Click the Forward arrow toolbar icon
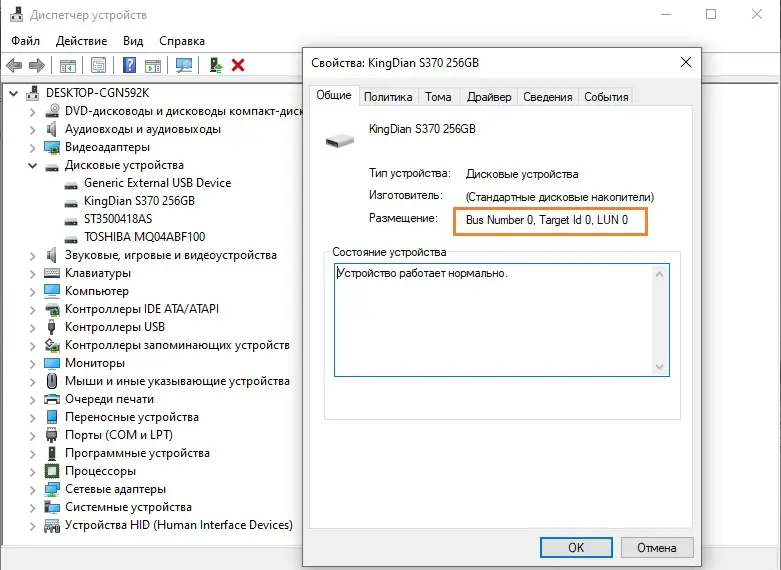The image size is (781, 570). pos(37,65)
